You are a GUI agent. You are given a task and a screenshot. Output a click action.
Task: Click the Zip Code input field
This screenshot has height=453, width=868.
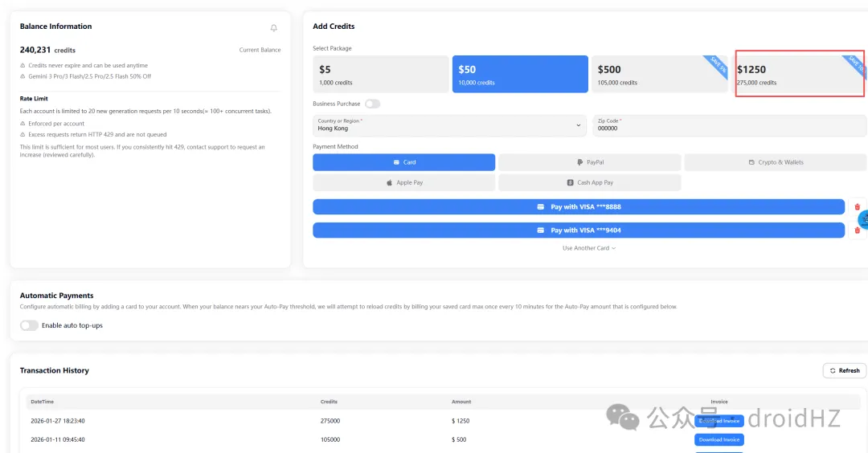point(730,126)
